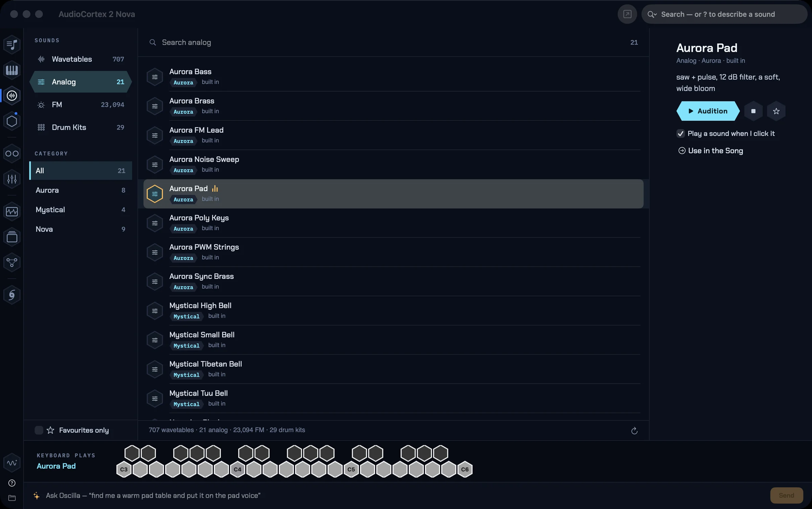Open the piano keys view in sidebar
812x509 pixels.
coord(12,70)
